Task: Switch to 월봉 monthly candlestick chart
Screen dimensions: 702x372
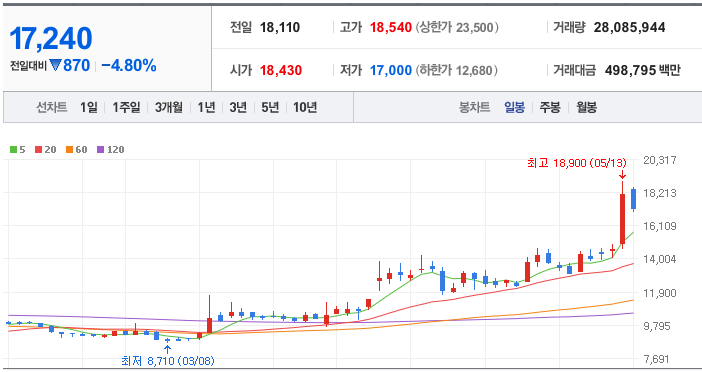Action: tap(586, 107)
